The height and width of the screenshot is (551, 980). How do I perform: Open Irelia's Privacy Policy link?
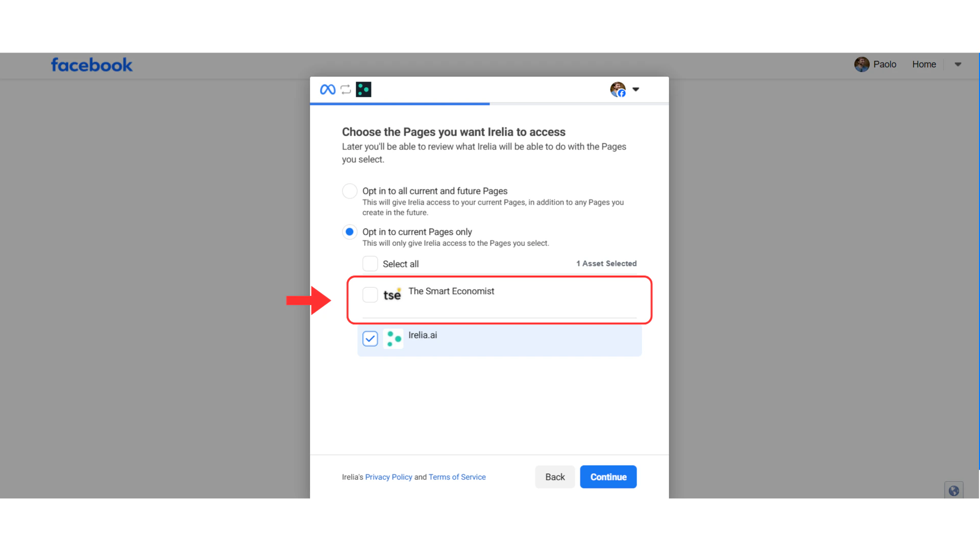pyautogui.click(x=388, y=477)
